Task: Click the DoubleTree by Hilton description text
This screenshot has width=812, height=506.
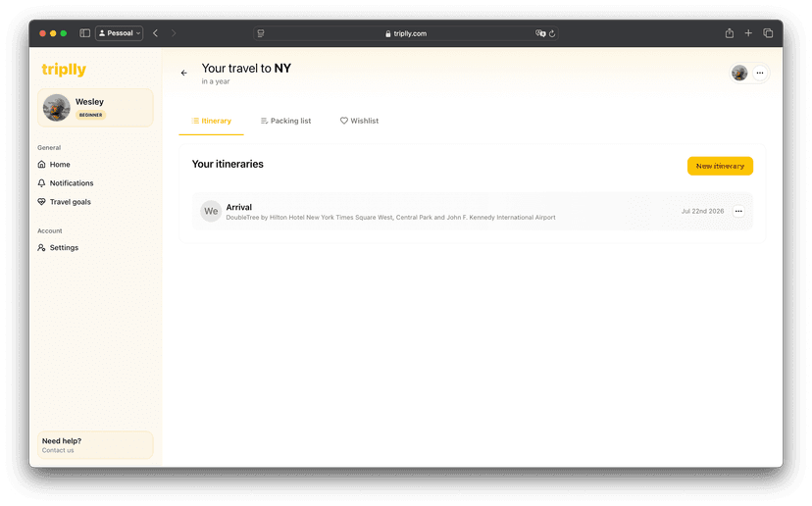Action: tap(390, 218)
